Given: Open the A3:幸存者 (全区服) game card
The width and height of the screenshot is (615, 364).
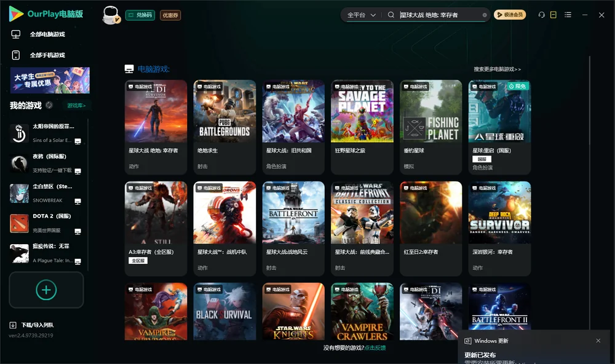Looking at the screenshot, I should (156, 229).
